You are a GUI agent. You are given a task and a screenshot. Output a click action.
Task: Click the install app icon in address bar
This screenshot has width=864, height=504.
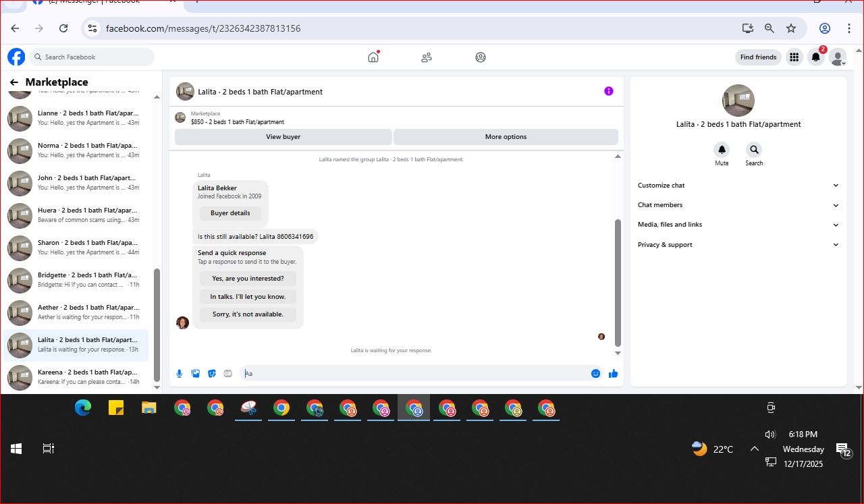[x=747, y=28]
